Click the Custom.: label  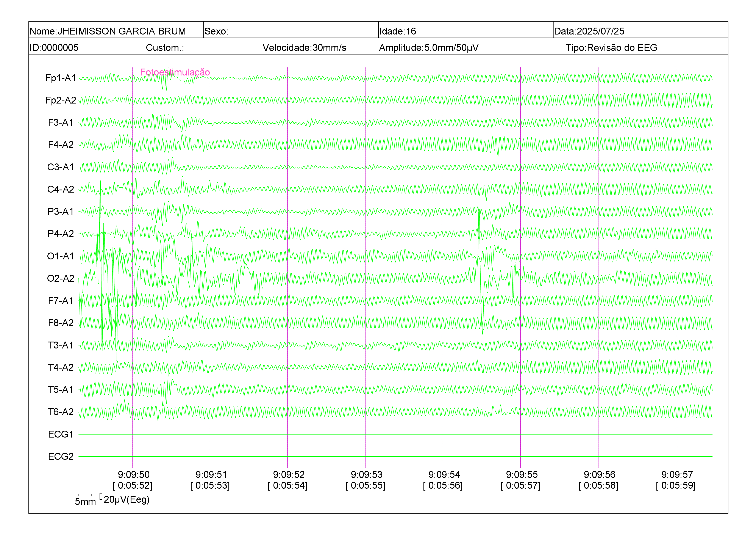[165, 47]
